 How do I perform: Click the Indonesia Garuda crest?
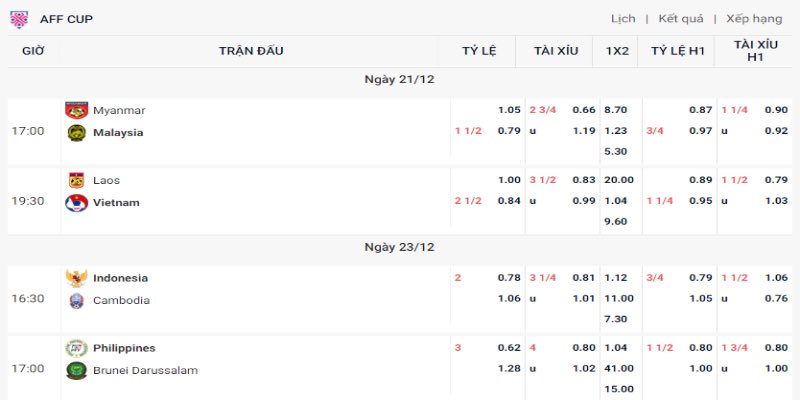(x=76, y=278)
